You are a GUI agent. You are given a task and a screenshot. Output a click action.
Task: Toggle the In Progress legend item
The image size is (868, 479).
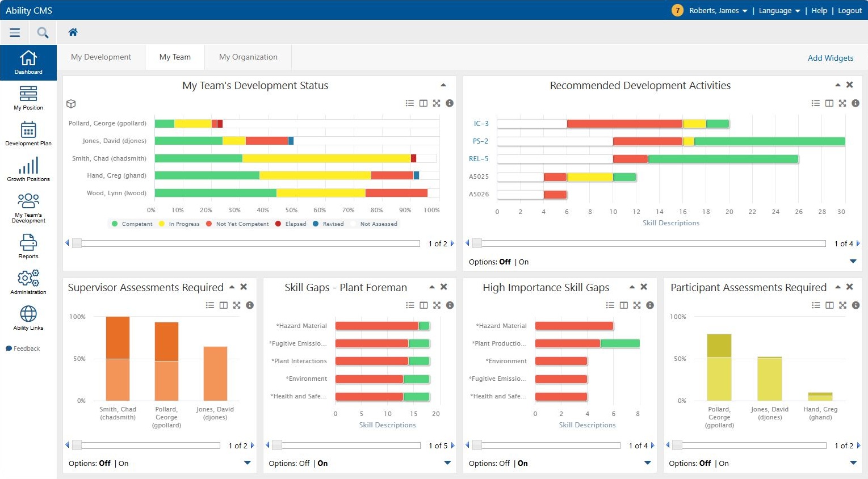(179, 224)
